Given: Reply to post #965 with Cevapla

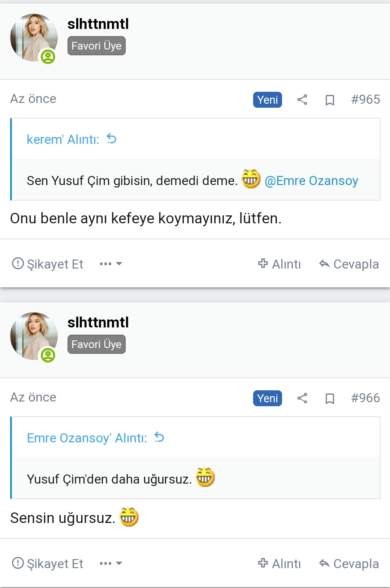Looking at the screenshot, I should coord(349,264).
